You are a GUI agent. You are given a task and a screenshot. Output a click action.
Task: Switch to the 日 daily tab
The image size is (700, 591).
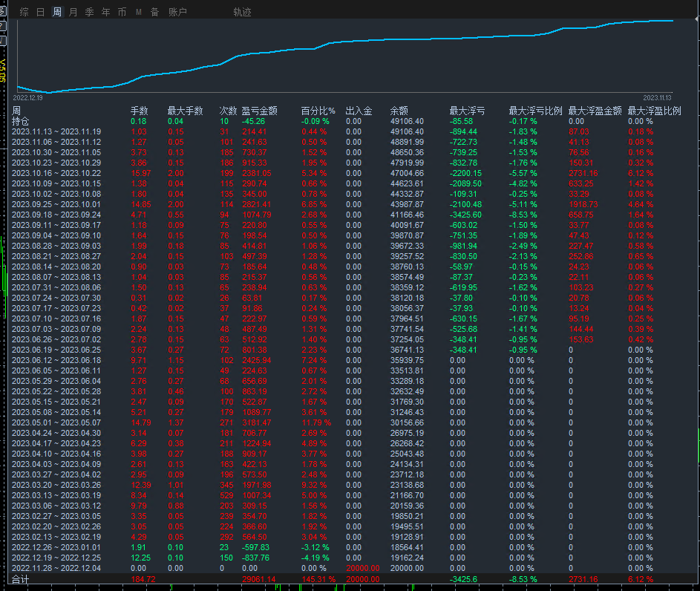click(x=41, y=13)
